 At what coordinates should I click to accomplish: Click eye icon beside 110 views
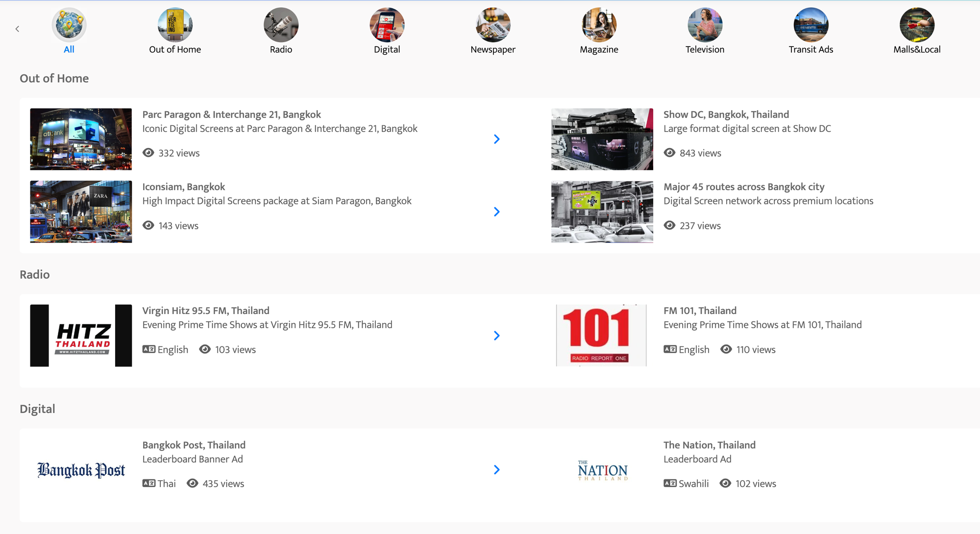(726, 349)
